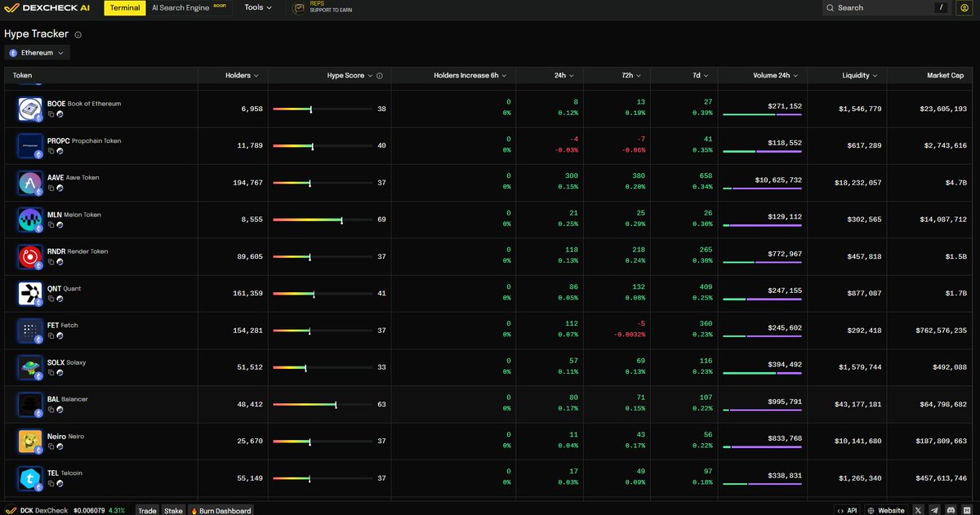Copy the BOOE token address
The height and width of the screenshot is (515, 980).
point(51,114)
